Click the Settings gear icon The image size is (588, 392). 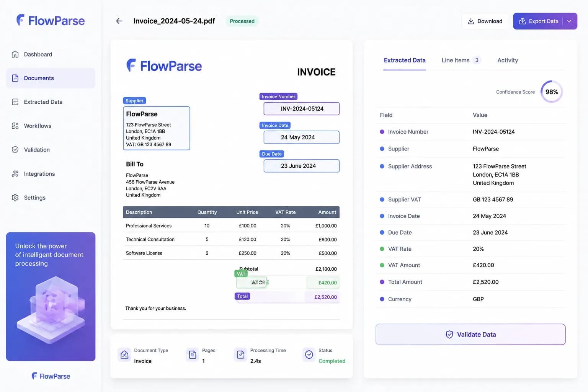[15, 198]
